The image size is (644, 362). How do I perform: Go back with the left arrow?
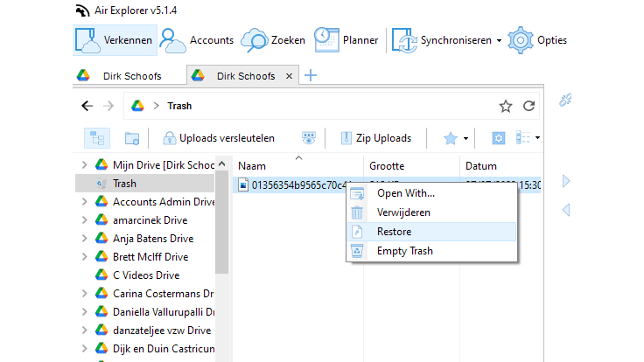click(87, 107)
